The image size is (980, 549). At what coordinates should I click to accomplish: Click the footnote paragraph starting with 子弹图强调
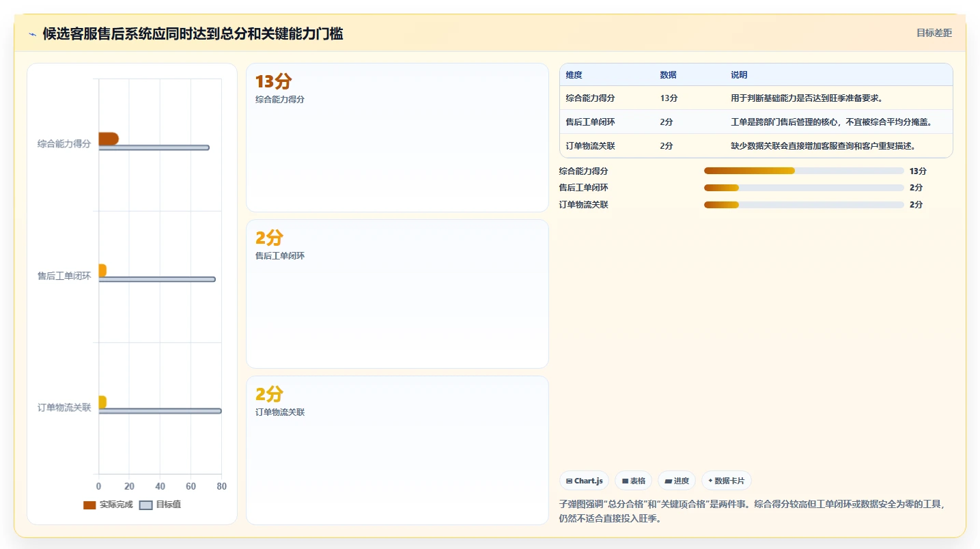[x=752, y=511]
